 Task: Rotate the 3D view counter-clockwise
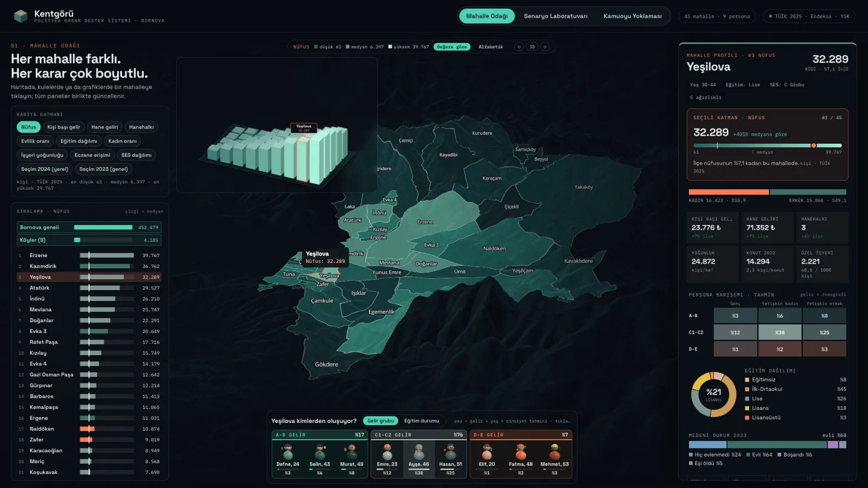click(519, 47)
